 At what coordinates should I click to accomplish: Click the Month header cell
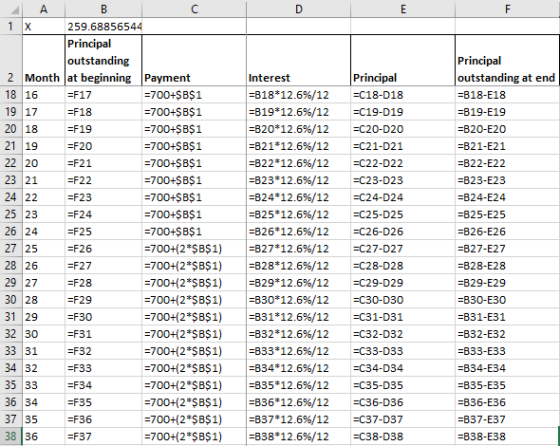44,60
